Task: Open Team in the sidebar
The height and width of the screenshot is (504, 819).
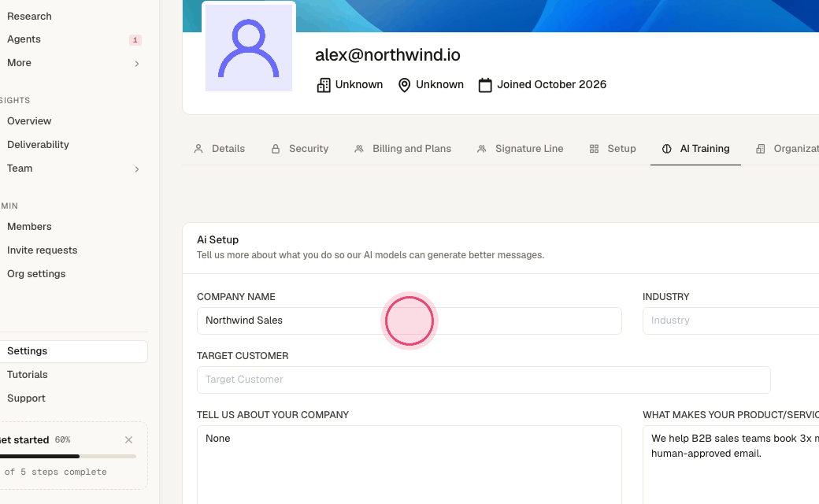Action: 20,169
